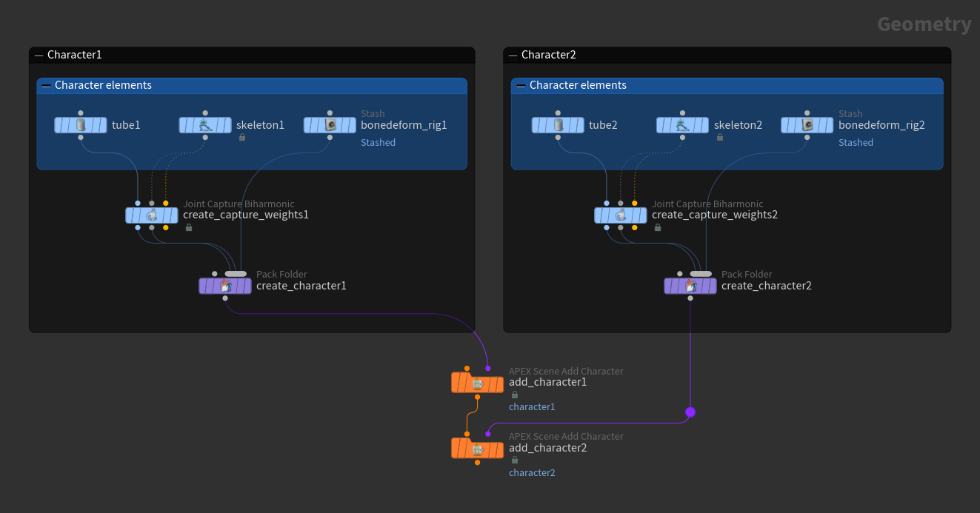Click the Character1 network box title
The height and width of the screenshot is (513, 980).
coord(74,55)
